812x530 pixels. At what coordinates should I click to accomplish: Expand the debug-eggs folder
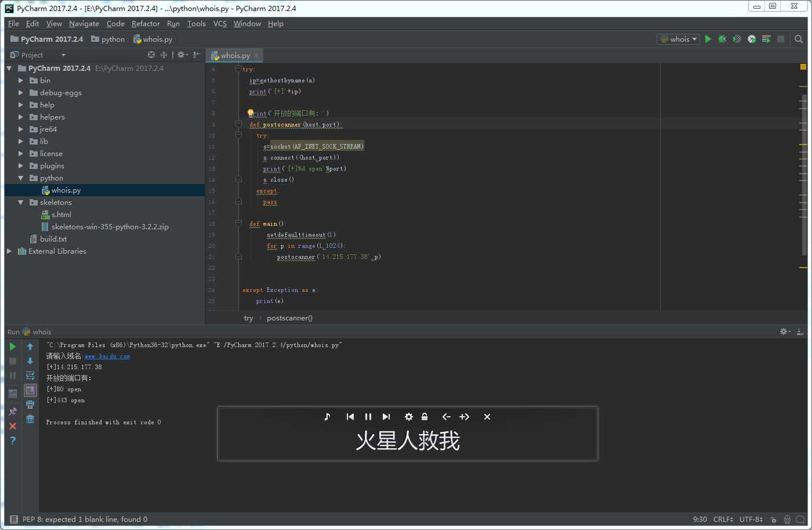[x=21, y=92]
